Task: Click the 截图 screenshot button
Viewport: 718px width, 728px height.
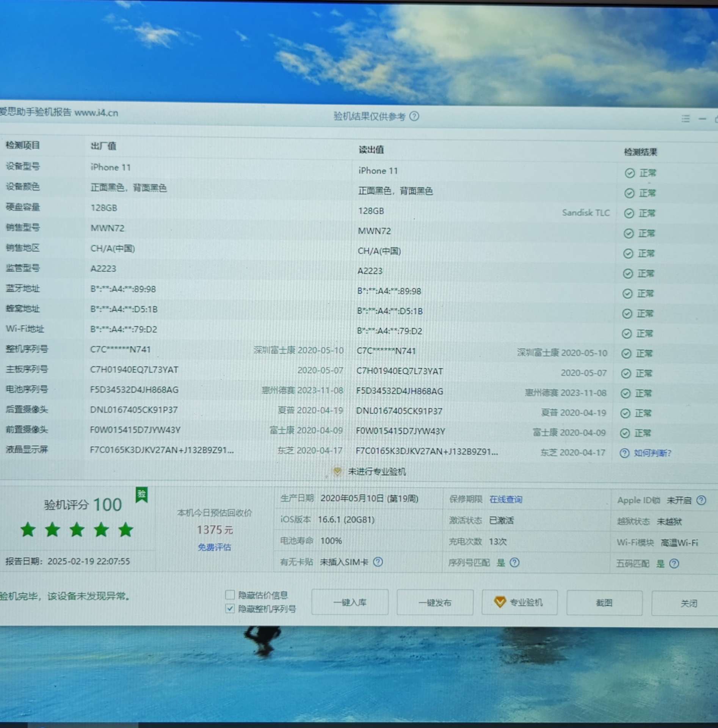Action: [x=604, y=603]
